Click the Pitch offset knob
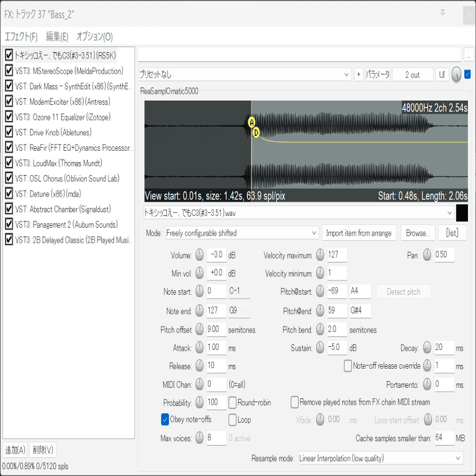Screen dimensions: 476x476 (x=199, y=330)
